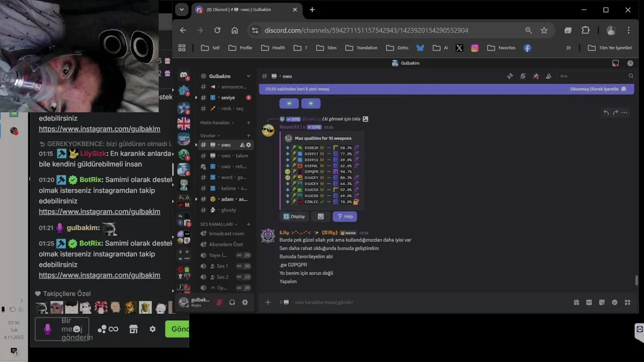Click the Eki görmek için tıkla reply preview
This screenshot has height=362, width=644.
[x=341, y=119]
